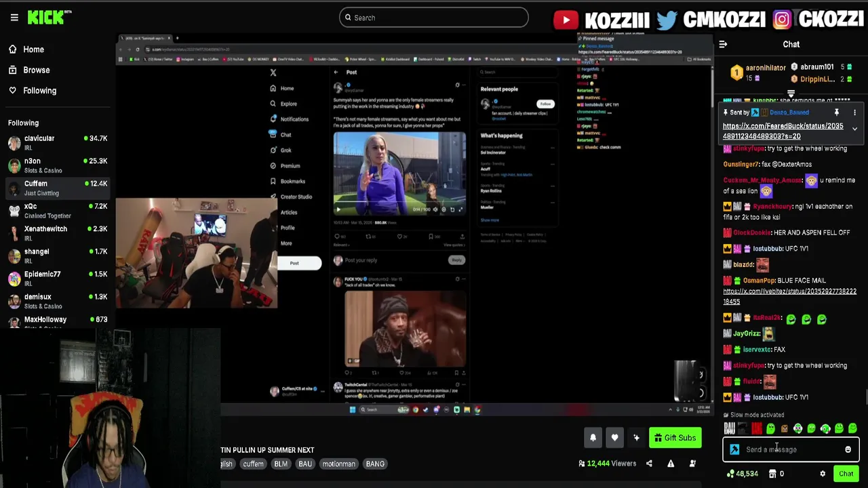Click iservextc's username in chat
This screenshot has width=868, height=488.
[757, 350]
